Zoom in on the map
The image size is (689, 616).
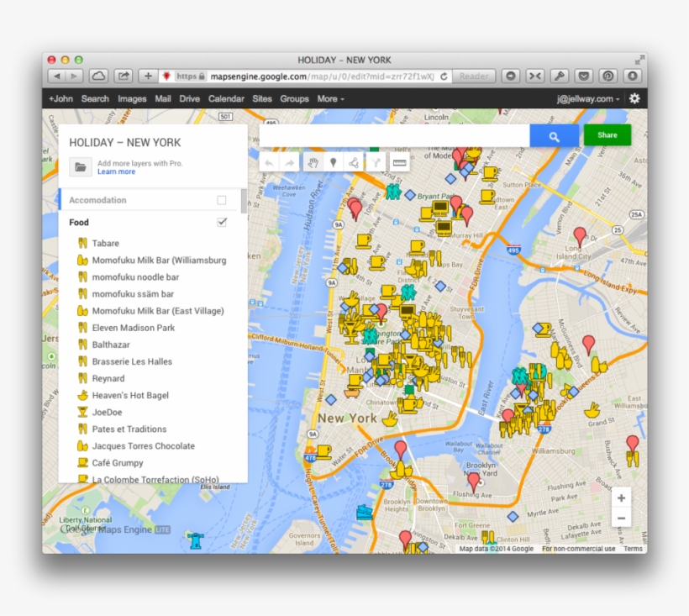tap(621, 498)
